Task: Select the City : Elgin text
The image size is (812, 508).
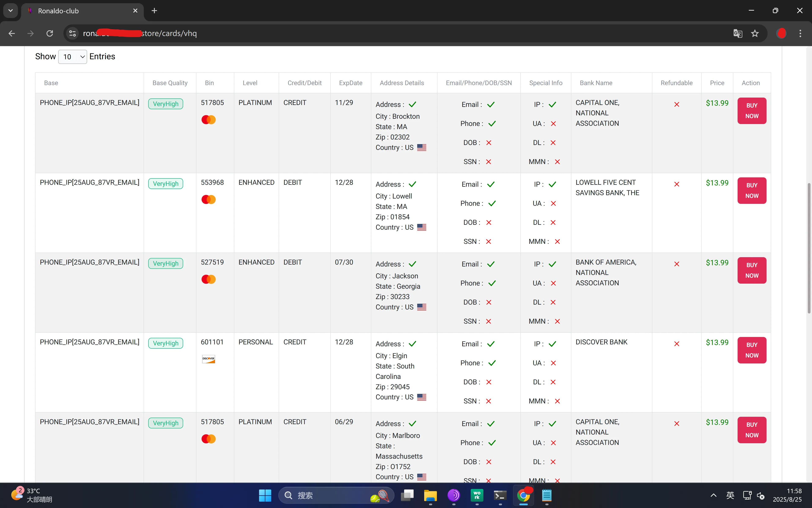Action: point(391,356)
